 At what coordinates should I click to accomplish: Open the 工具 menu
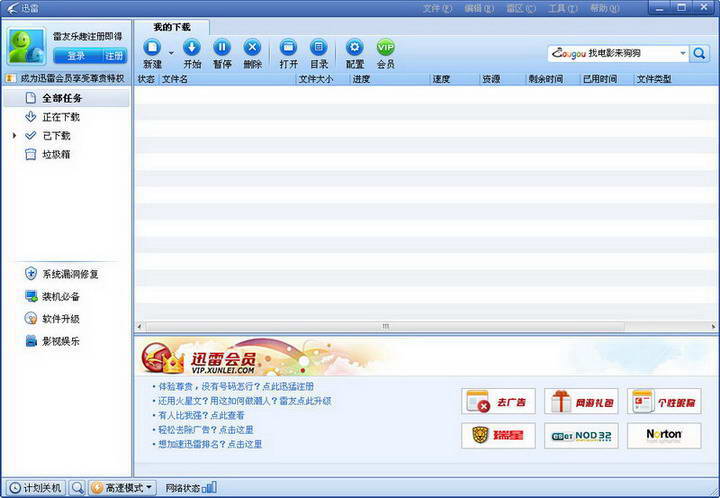tap(562, 8)
